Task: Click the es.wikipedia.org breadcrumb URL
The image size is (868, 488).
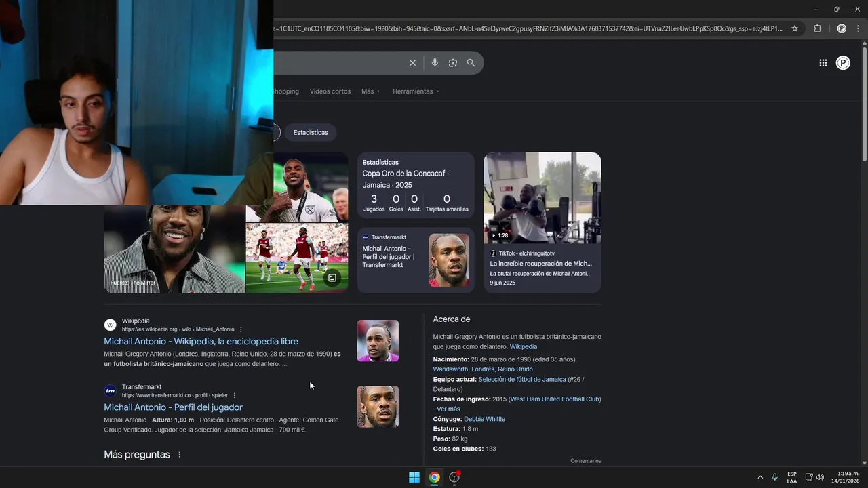Action: tap(178, 329)
